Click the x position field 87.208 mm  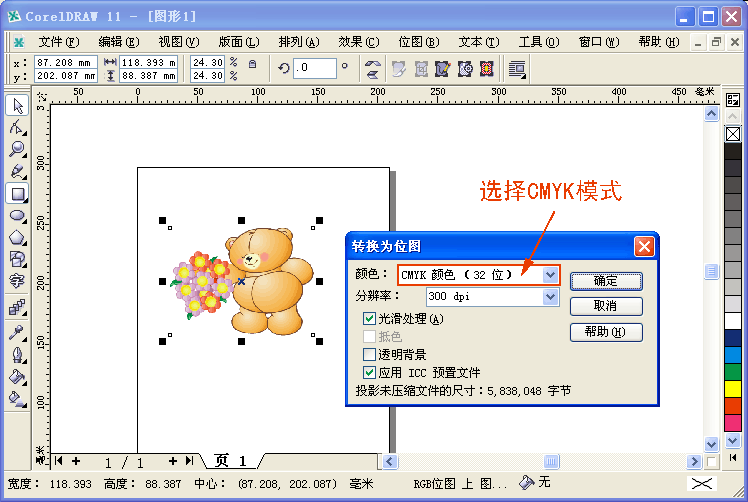click(66, 63)
